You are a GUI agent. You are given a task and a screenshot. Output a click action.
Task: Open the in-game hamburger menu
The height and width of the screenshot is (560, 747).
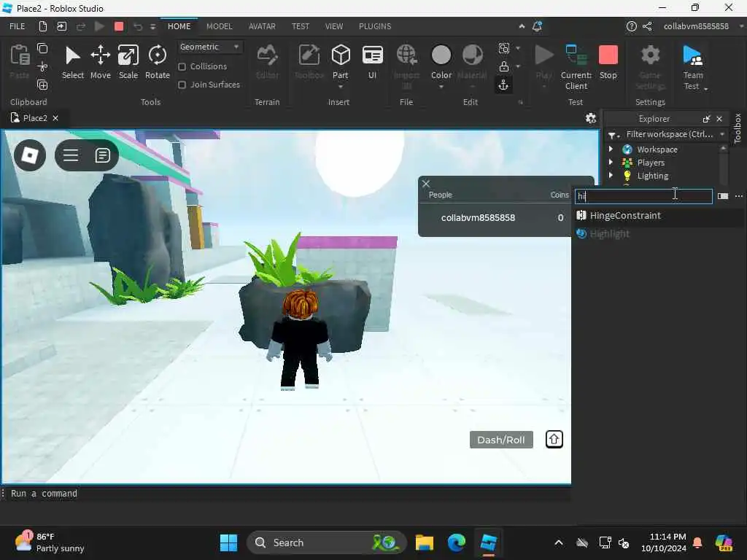(71, 155)
